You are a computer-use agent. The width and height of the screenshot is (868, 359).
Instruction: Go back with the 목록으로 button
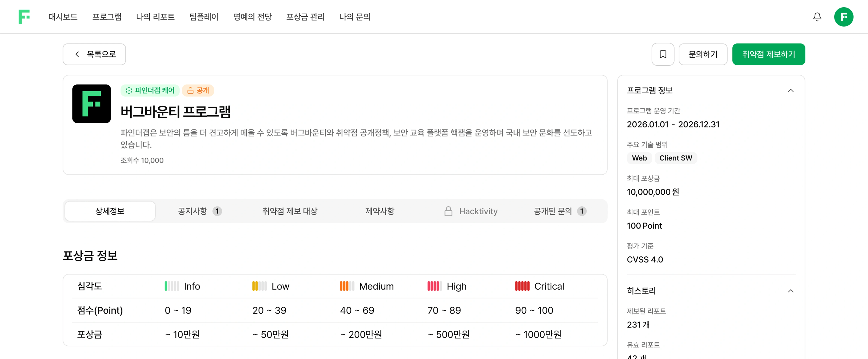click(x=94, y=54)
